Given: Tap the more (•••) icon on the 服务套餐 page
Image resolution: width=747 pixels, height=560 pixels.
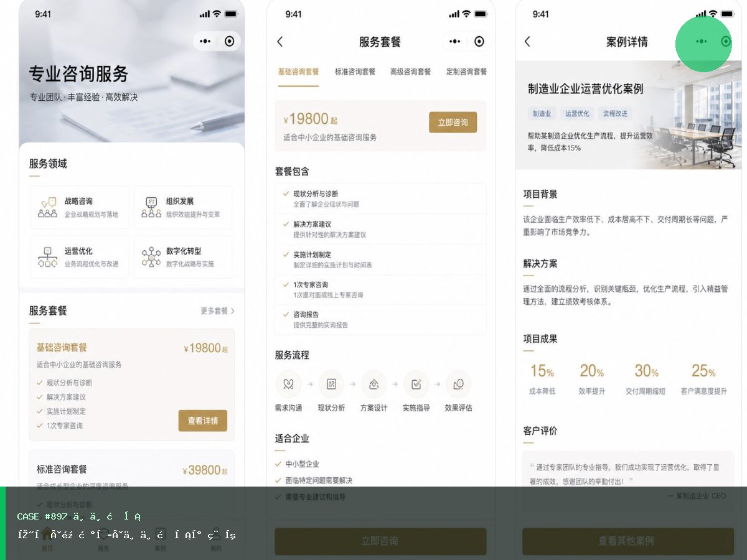Looking at the screenshot, I should (455, 42).
